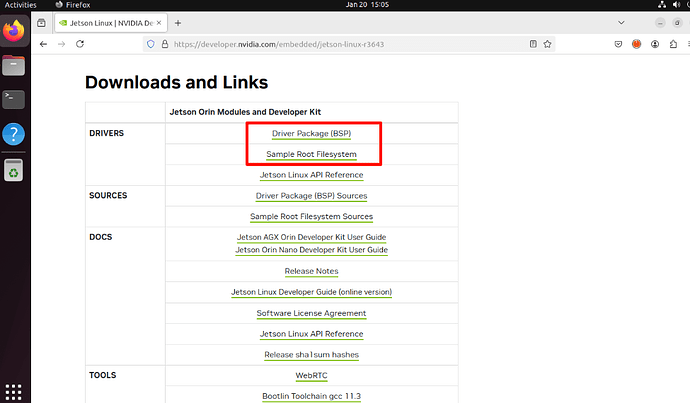Open the Files app in the dock
This screenshot has width=690, height=403.
tap(14, 66)
